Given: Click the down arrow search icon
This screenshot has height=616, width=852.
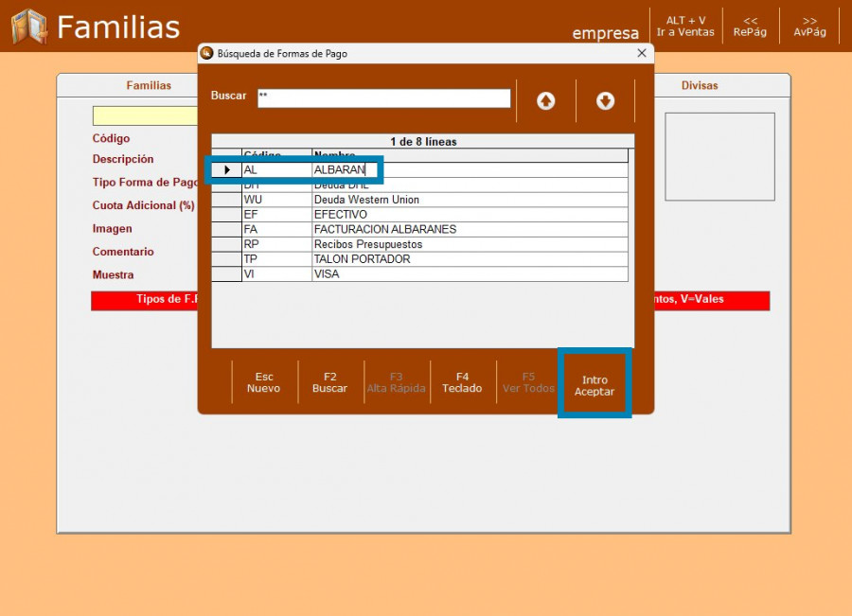Looking at the screenshot, I should (605, 101).
